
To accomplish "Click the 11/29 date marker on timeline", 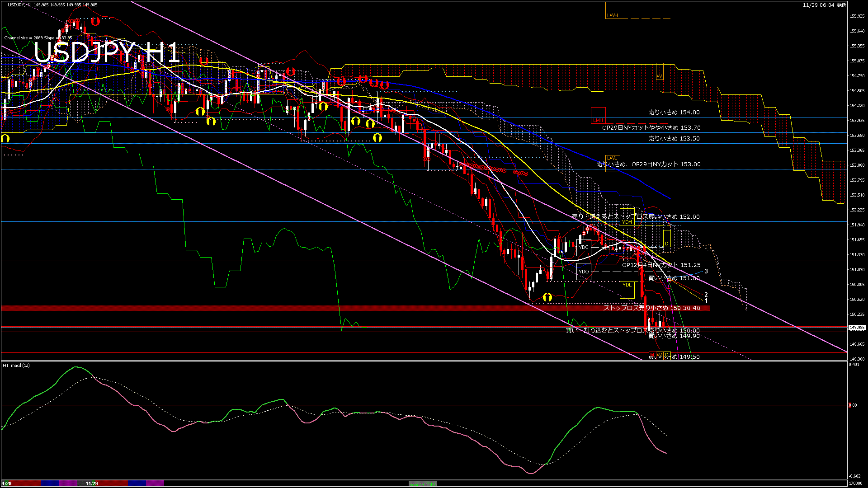I will [x=92, y=483].
